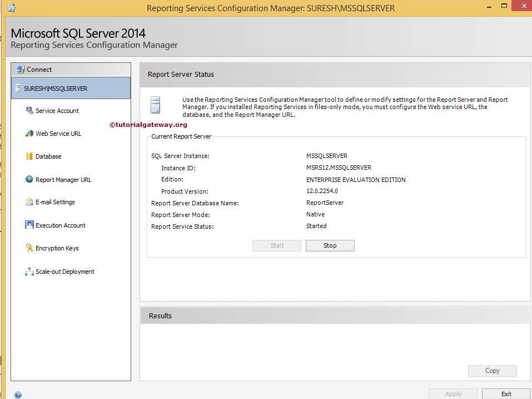Open the help icon at bottom left
Screen dimensions: 532x399
18,394
